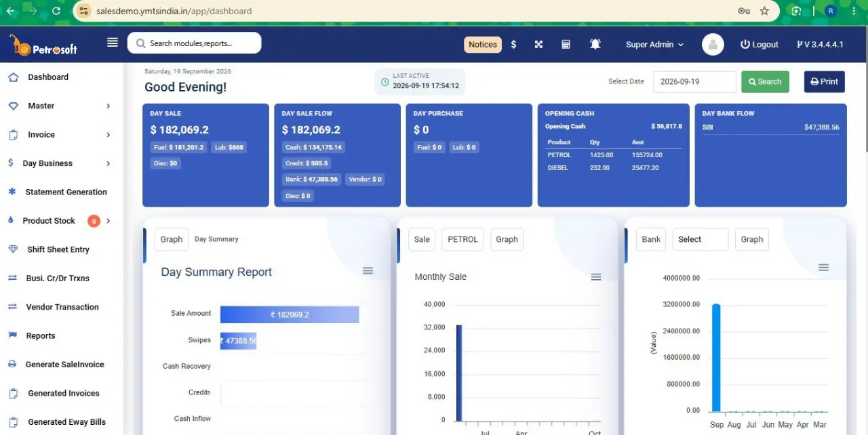Open the notifications bell icon
This screenshot has height=435, width=868.
(x=595, y=45)
